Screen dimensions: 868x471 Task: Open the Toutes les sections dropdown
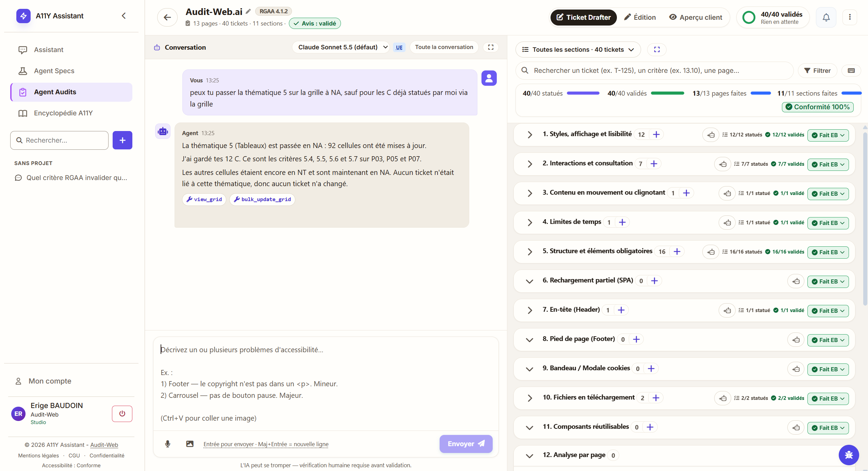click(x=578, y=49)
